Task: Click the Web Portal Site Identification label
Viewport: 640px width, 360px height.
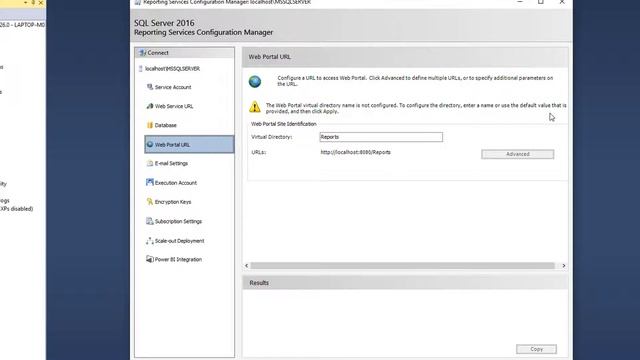Action: coord(284,124)
